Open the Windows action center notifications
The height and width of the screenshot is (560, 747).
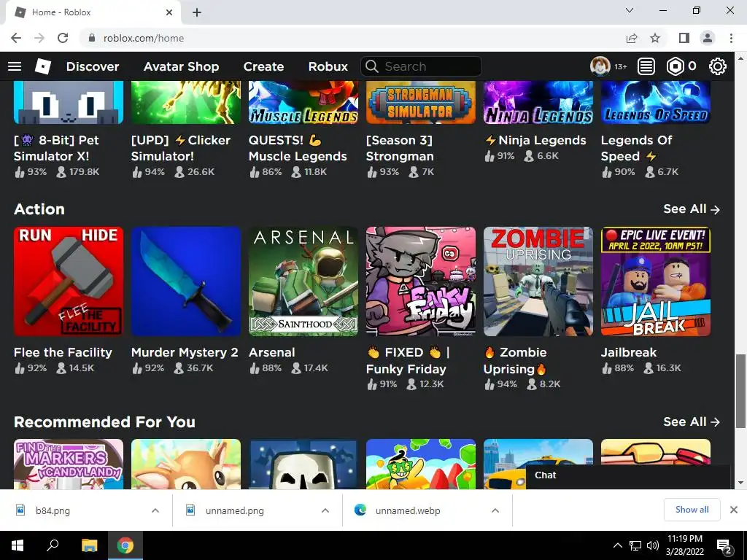(x=724, y=545)
